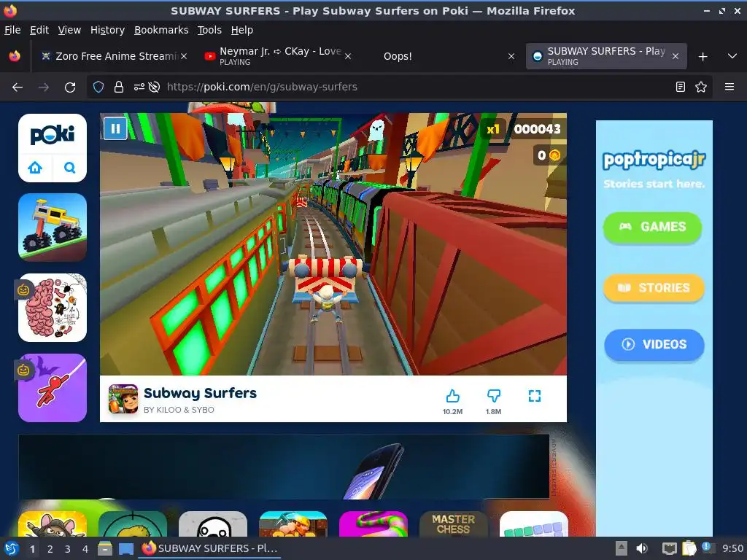This screenshot has width=747, height=560.
Task: Click the display monitor tray icon
Action: [670, 548]
